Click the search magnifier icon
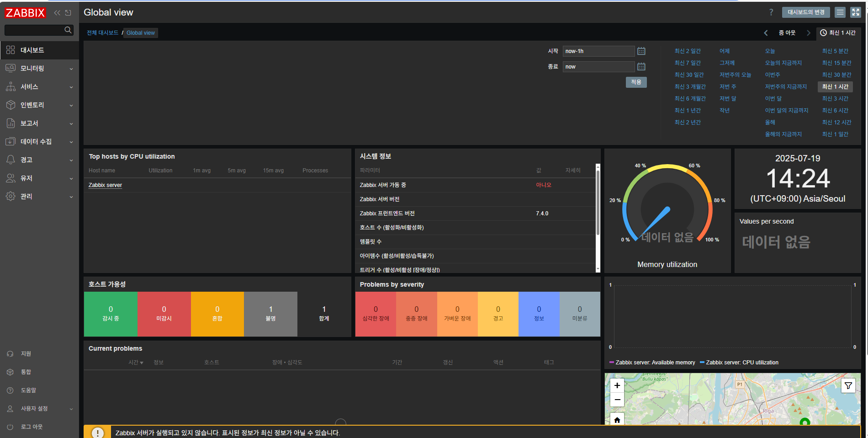 68,30
